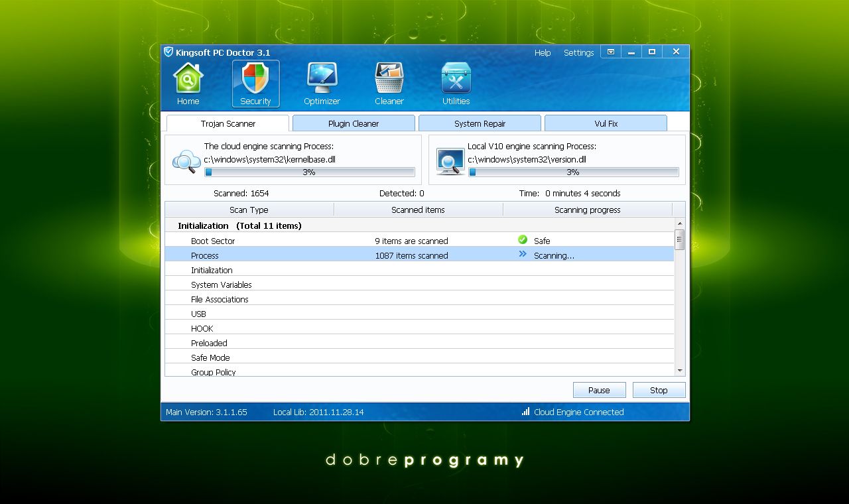Select the Group Policy row
This screenshot has height=504, width=849.
click(x=420, y=371)
